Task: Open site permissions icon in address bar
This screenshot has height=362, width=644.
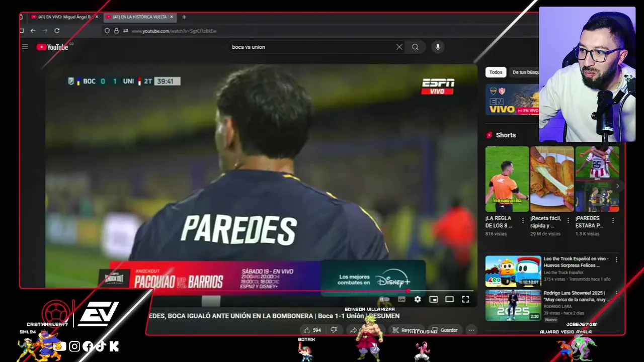Action: pyautogui.click(x=126, y=31)
